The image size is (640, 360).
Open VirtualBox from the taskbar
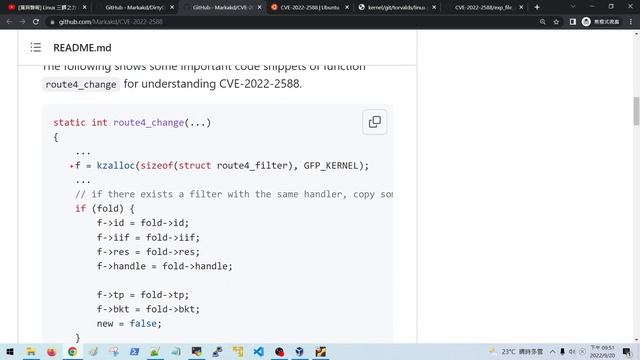click(x=300, y=351)
